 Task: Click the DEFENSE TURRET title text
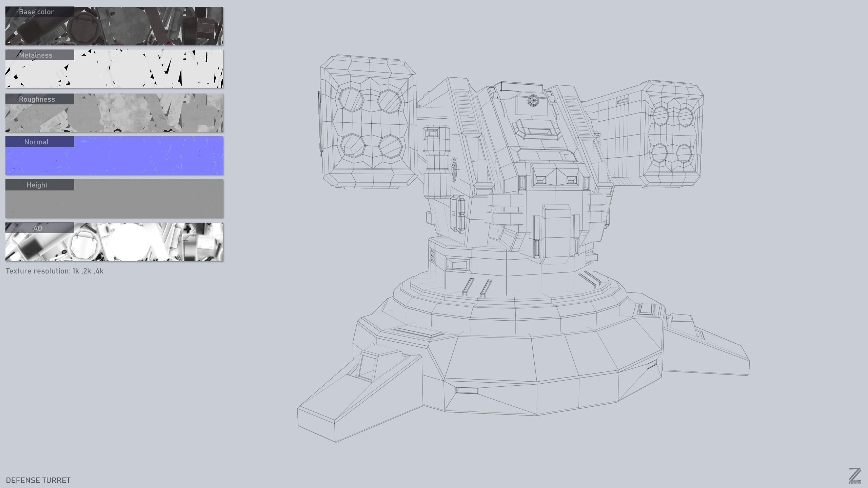[38, 480]
